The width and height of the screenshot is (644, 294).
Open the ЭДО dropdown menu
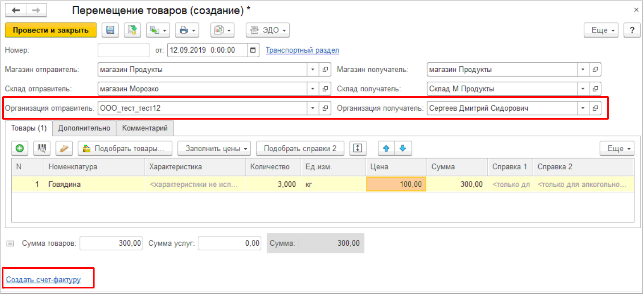click(x=267, y=30)
